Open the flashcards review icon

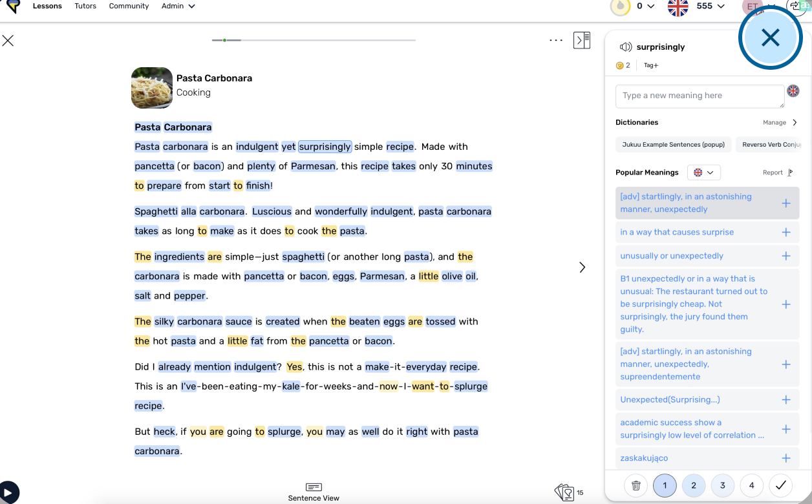pyautogui.click(x=564, y=492)
